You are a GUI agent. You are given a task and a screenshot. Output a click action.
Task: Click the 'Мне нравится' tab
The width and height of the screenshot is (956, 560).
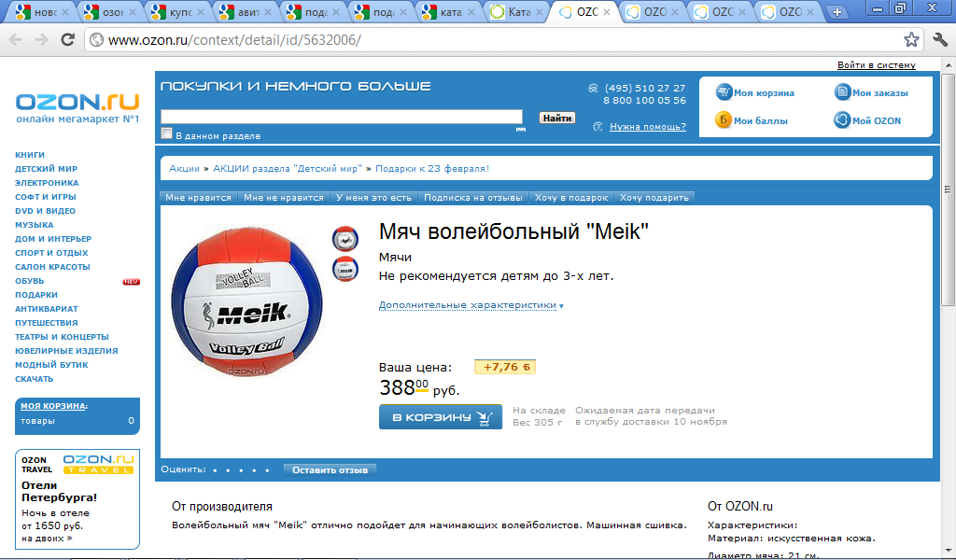[198, 198]
